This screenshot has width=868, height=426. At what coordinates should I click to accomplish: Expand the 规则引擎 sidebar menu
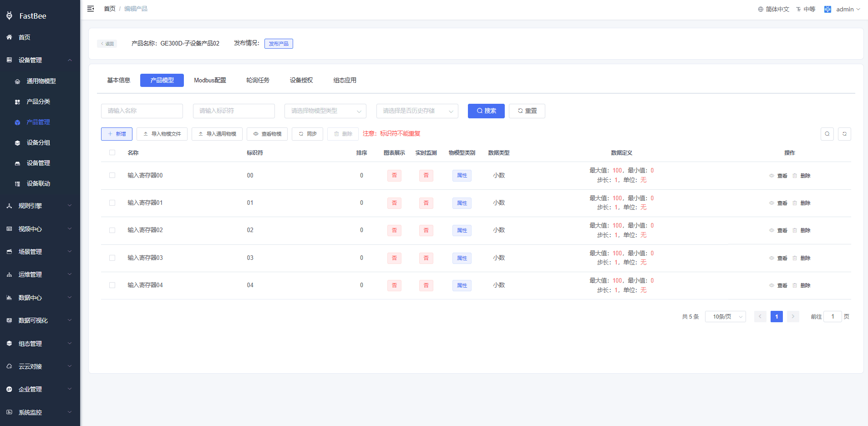coord(40,206)
